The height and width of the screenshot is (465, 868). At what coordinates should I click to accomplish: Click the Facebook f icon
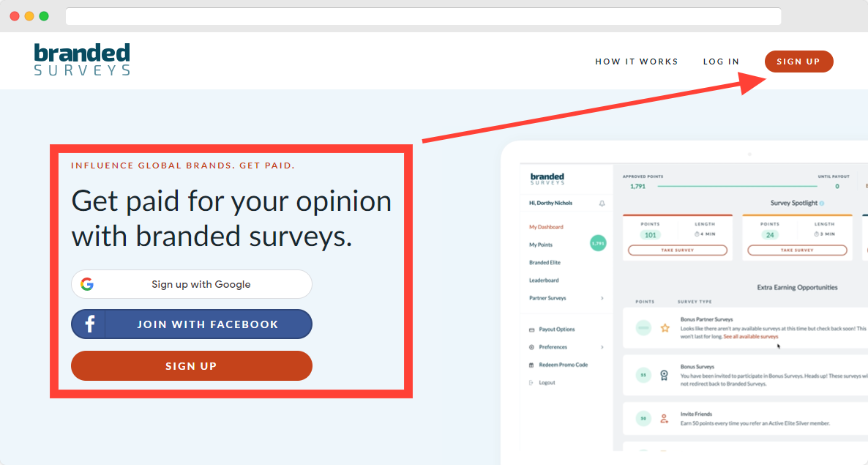pyautogui.click(x=89, y=324)
